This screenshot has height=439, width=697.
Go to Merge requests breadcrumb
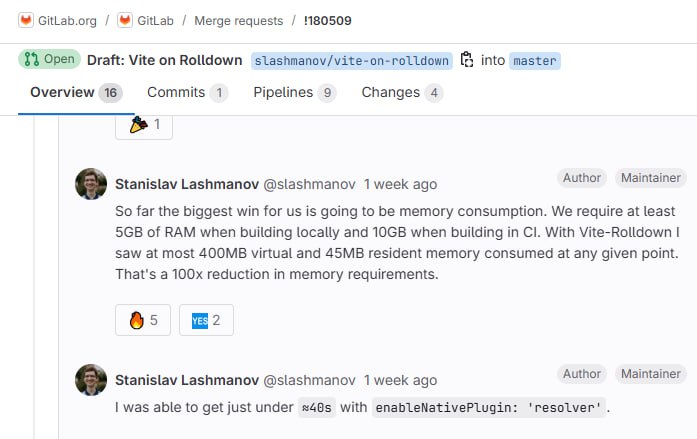tap(239, 21)
